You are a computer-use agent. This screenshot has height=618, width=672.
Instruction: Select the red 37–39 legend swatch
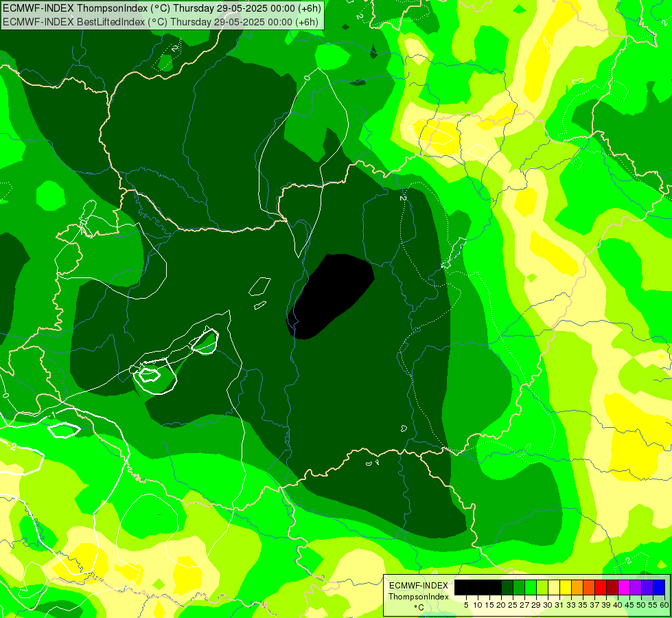click(x=601, y=587)
